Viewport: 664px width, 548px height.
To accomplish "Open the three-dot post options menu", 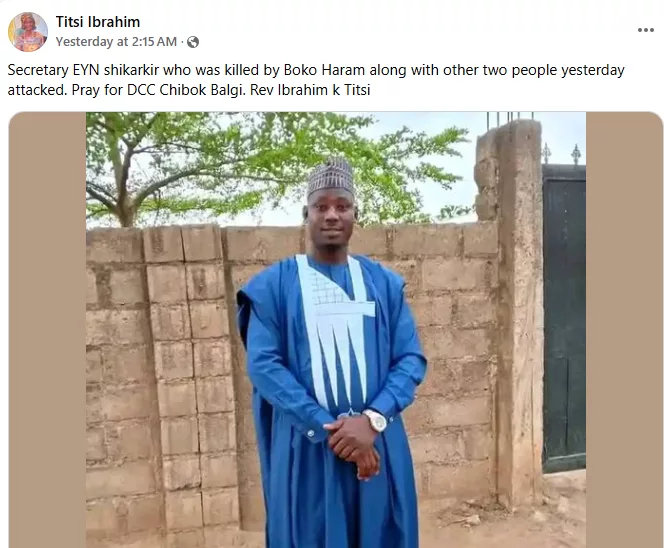I will tap(646, 30).
